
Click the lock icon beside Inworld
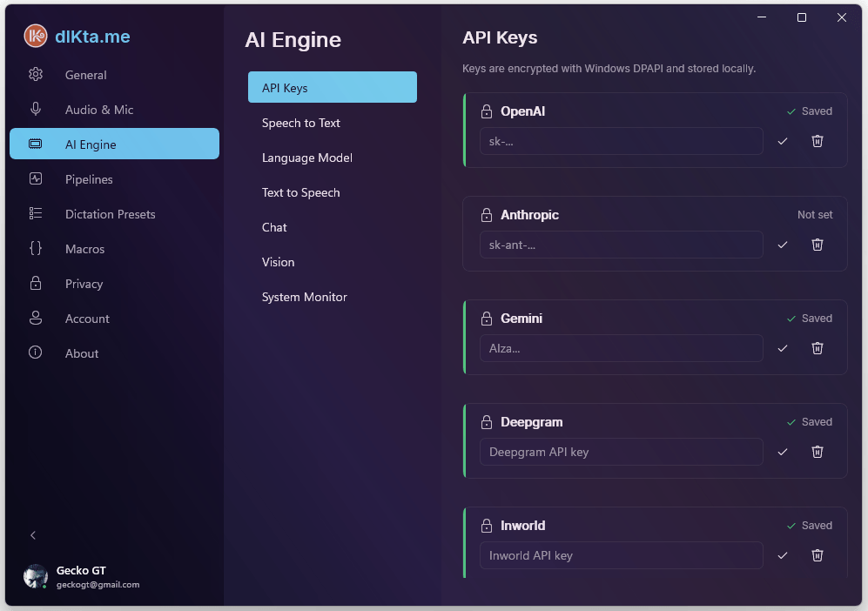click(486, 525)
